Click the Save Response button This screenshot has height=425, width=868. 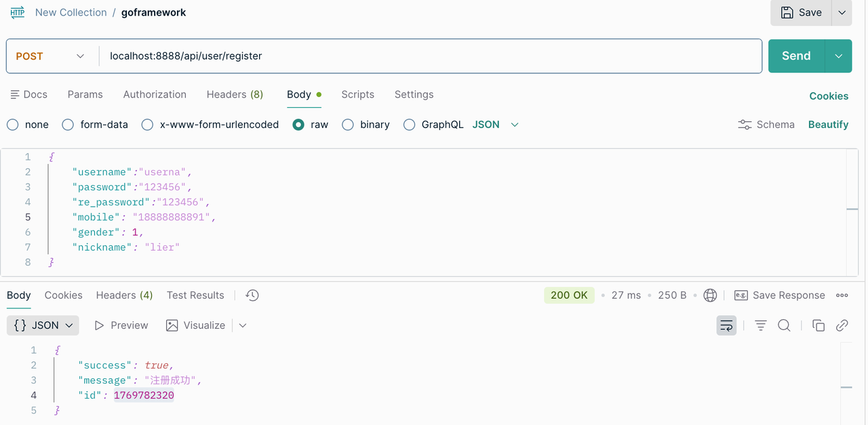pos(780,295)
